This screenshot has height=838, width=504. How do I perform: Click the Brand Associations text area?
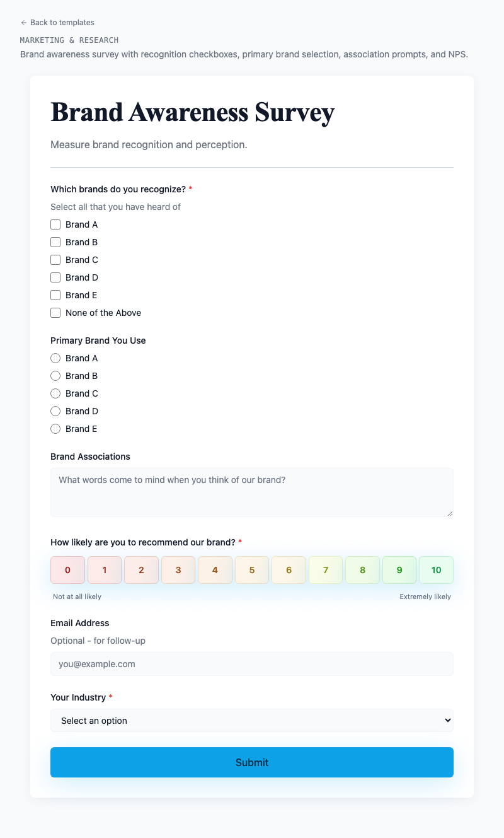point(252,492)
